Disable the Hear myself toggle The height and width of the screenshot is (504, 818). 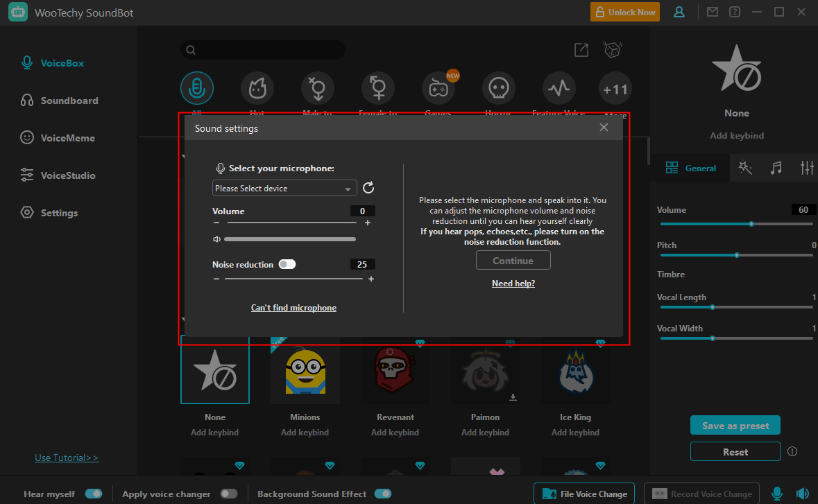(94, 494)
